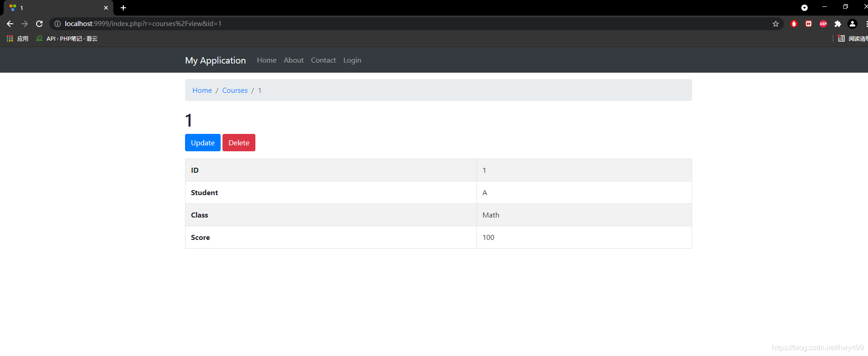The width and height of the screenshot is (868, 356).
Task: Close the tab titled 1
Action: click(106, 8)
